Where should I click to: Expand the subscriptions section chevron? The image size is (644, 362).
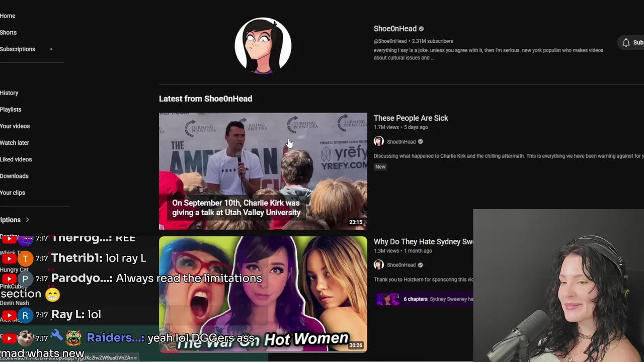point(27,220)
